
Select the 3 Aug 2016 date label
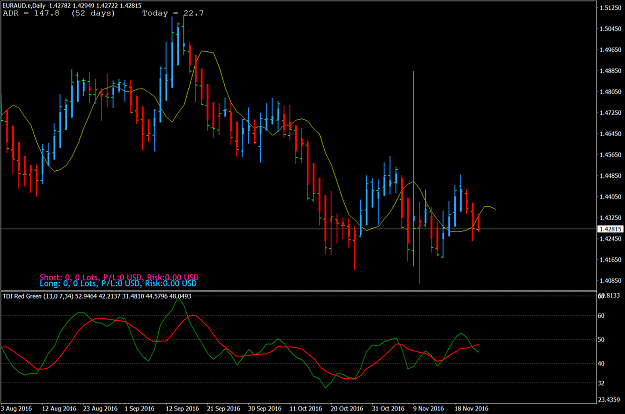[x=16, y=408]
